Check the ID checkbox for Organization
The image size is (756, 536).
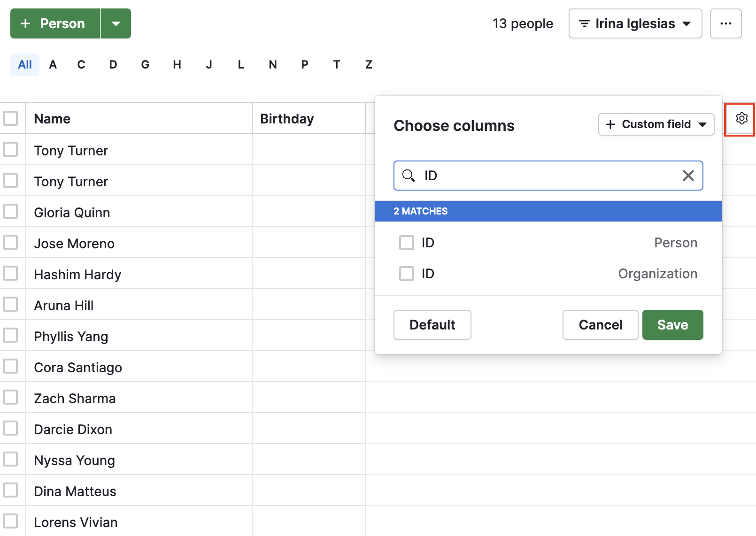(x=406, y=274)
